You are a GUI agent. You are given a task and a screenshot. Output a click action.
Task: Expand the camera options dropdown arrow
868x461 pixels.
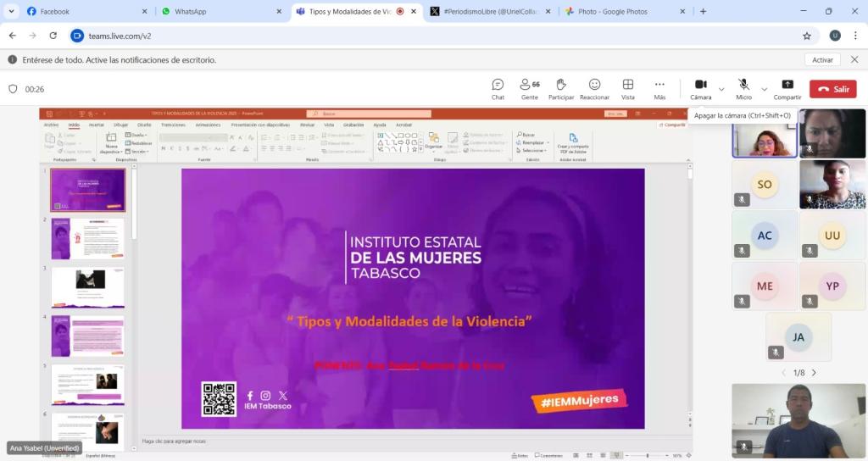pyautogui.click(x=721, y=89)
